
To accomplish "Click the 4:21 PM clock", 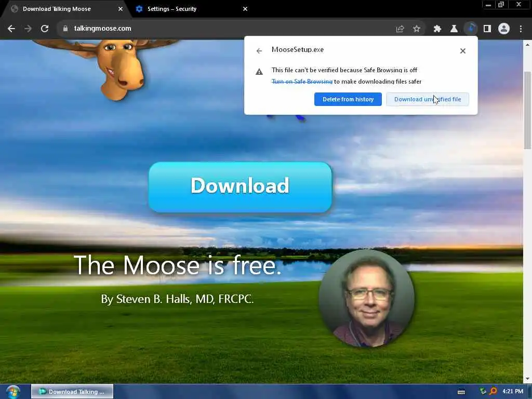I will tap(513, 392).
